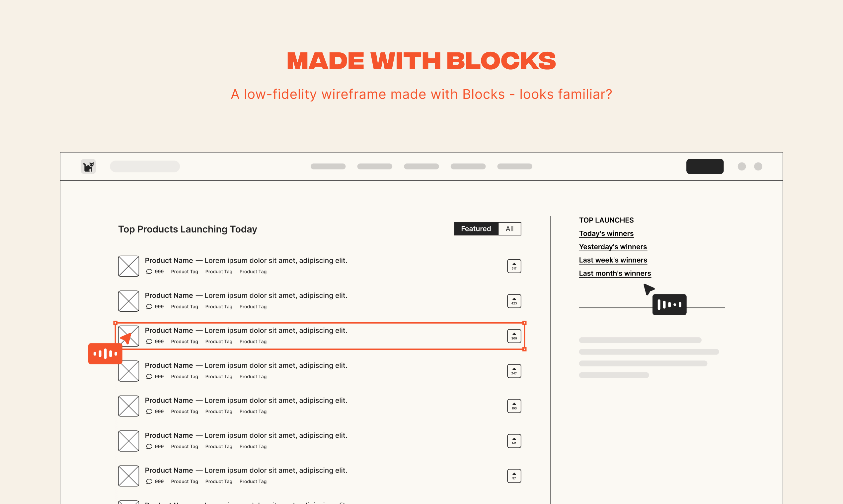Click the black cat logo icon in the header
The image size is (843, 504).
tap(88, 166)
